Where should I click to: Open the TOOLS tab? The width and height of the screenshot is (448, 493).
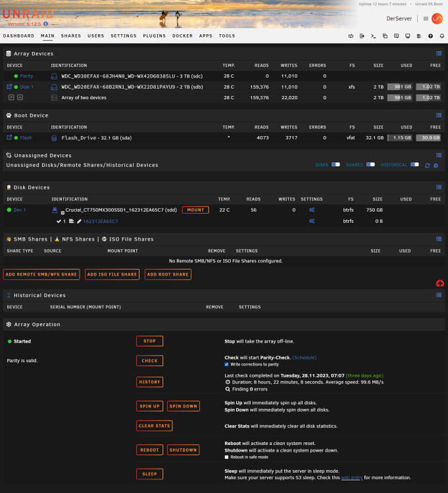click(227, 36)
